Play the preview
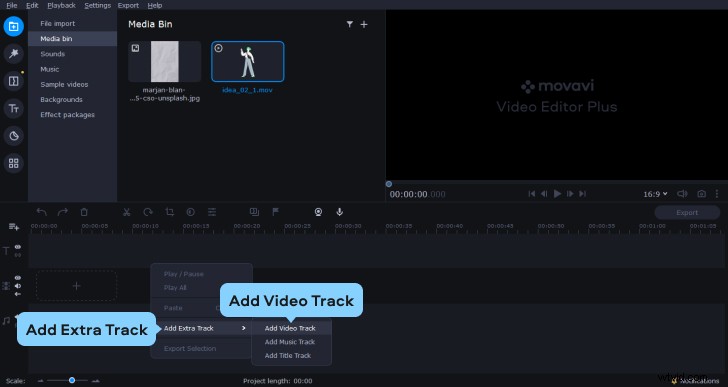 (558, 194)
